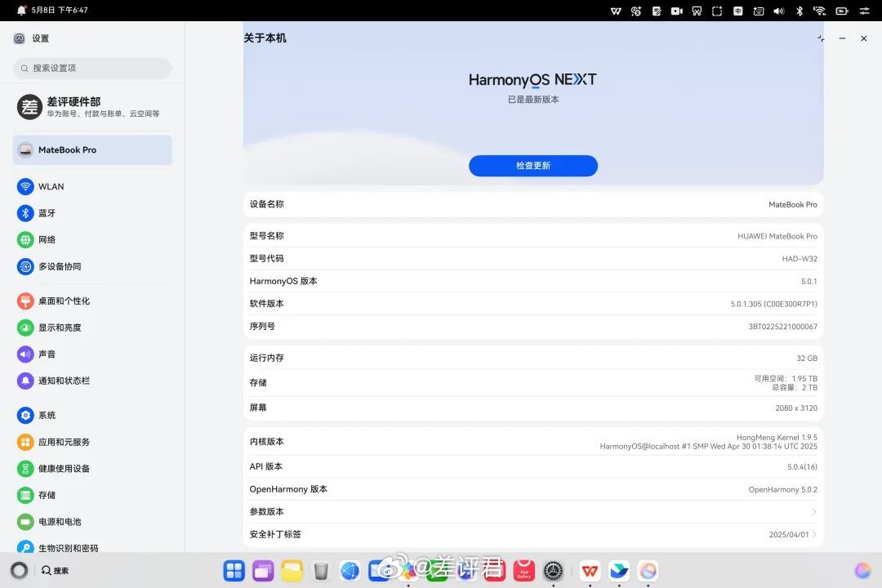
Task: Click the software version 5.0.1.305 (C00E300R7P1)
Action: point(774,304)
